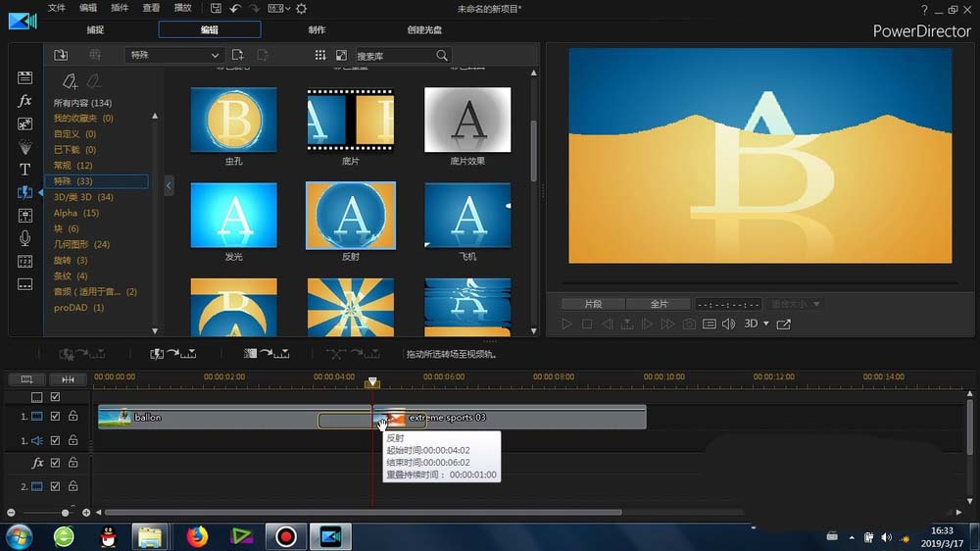
Task: Open the Media Room icon in sidebar
Action: (x=24, y=77)
